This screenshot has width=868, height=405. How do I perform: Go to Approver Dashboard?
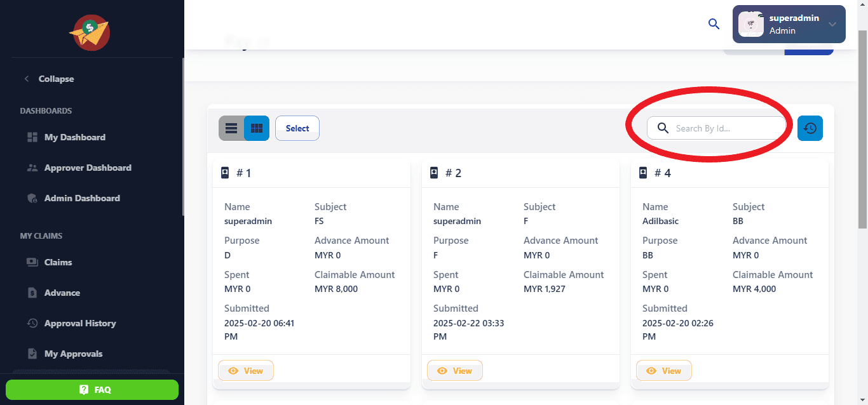87,168
